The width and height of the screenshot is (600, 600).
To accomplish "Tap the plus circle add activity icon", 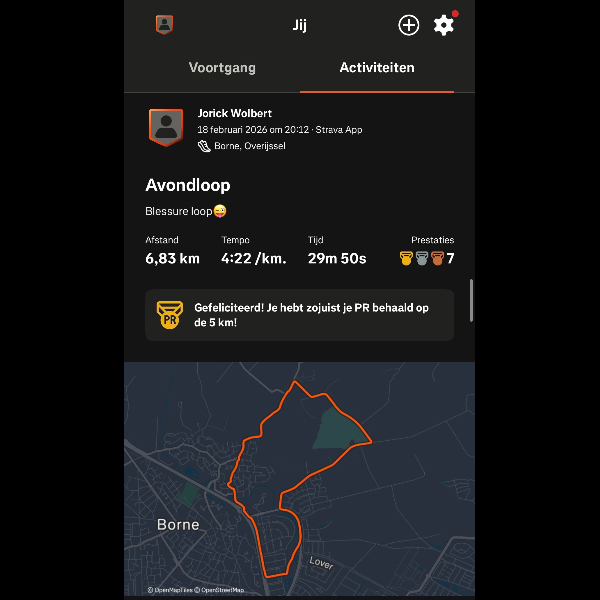I will (x=409, y=25).
